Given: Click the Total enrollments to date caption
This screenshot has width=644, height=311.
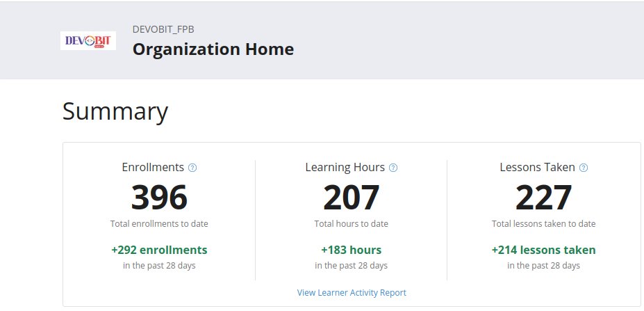Looking at the screenshot, I should coord(159,224).
